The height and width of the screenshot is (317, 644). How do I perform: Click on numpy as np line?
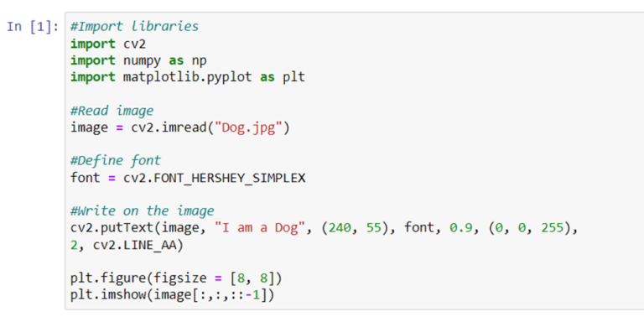pyautogui.click(x=138, y=60)
